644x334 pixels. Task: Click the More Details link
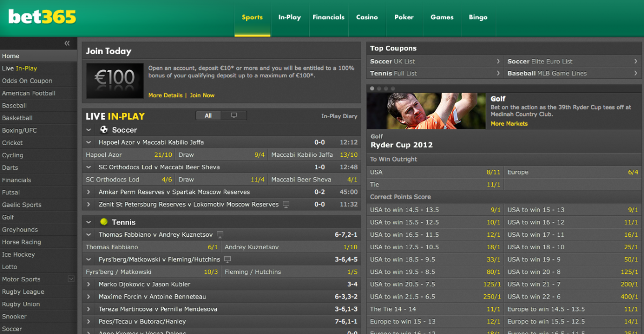click(x=165, y=96)
